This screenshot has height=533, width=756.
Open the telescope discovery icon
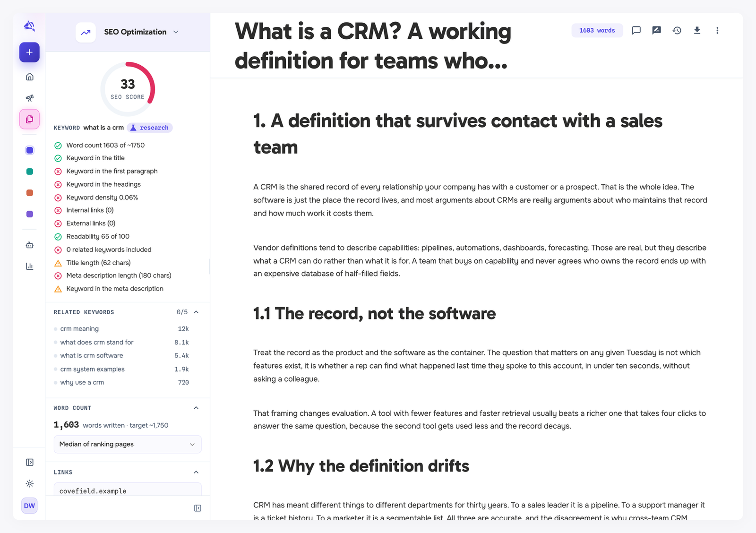coord(29,98)
